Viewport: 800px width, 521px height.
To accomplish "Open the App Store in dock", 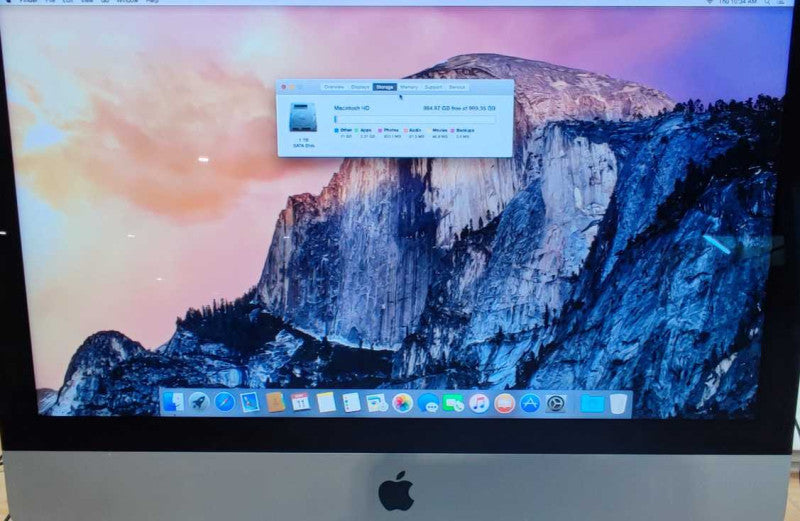I will (530, 403).
